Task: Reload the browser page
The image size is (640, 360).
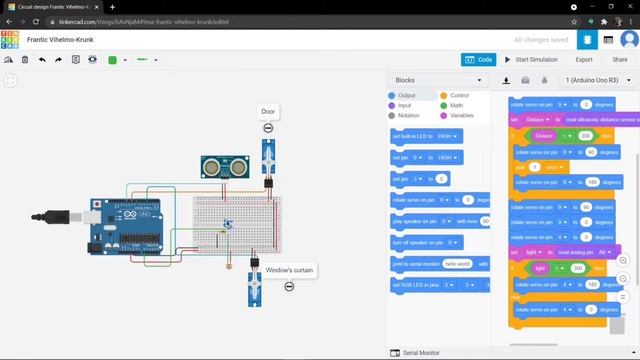Action: point(36,22)
